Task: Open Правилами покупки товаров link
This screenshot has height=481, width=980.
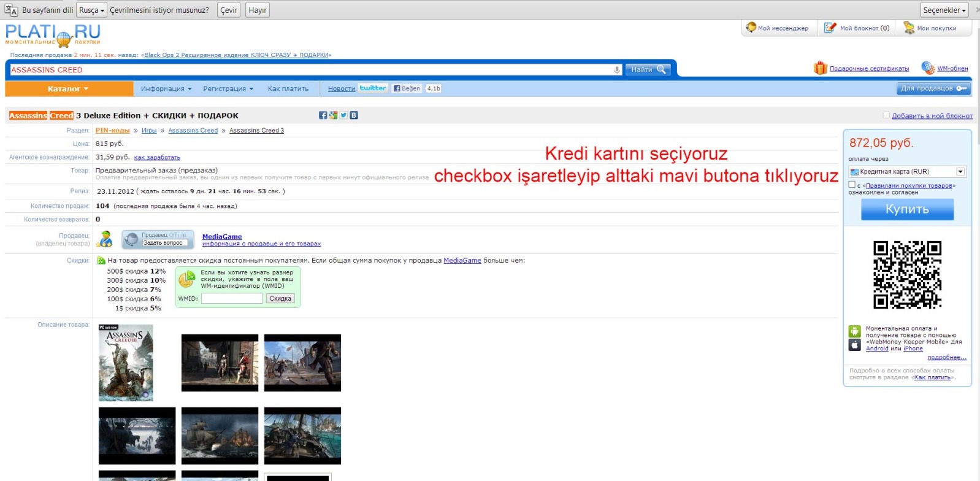Action: 909,185
